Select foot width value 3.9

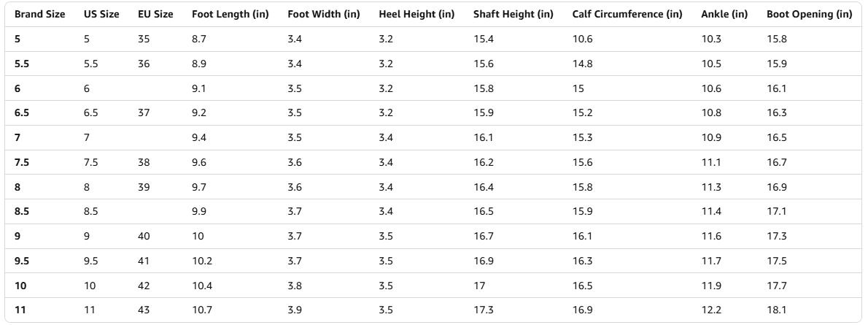pyautogui.click(x=295, y=310)
